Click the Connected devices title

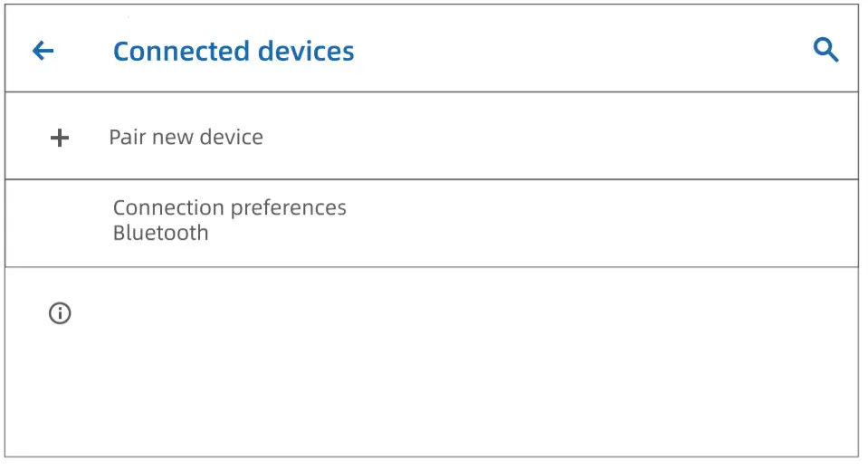[x=234, y=51]
